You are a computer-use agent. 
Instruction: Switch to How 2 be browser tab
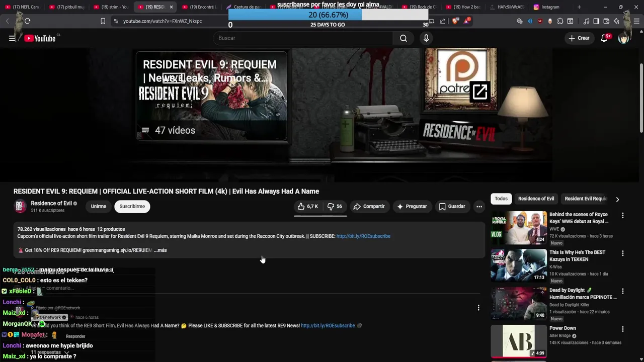point(463,7)
